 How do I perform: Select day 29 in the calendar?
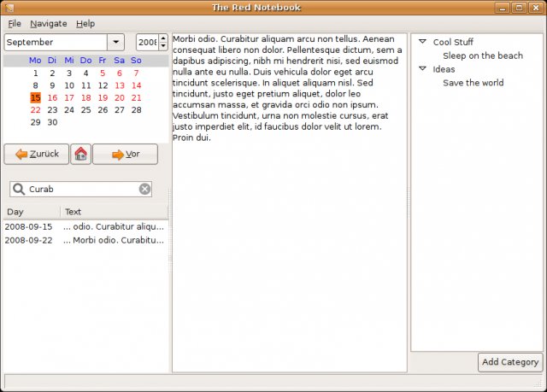[x=36, y=122]
